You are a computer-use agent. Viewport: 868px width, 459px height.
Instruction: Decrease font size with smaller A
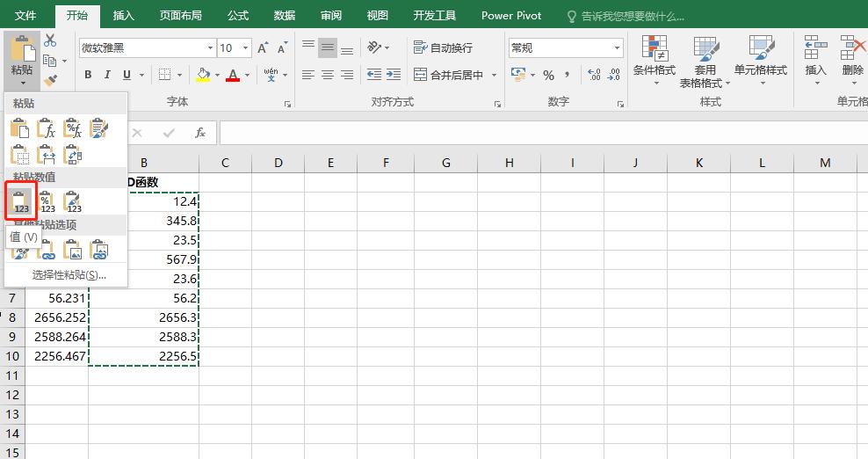click(282, 48)
